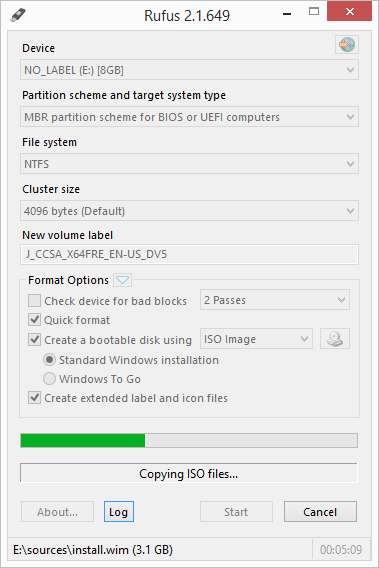Click the Cancel button

tap(320, 512)
